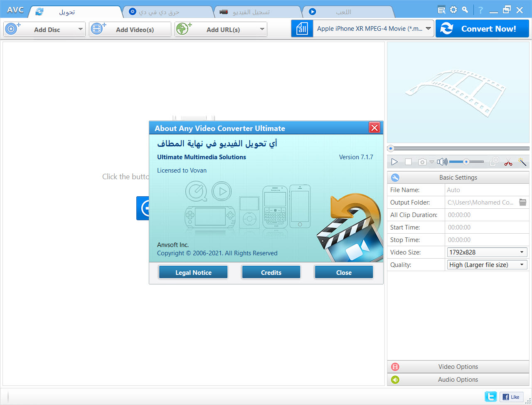
Task: Browse output folder with folder icon
Action: click(523, 202)
